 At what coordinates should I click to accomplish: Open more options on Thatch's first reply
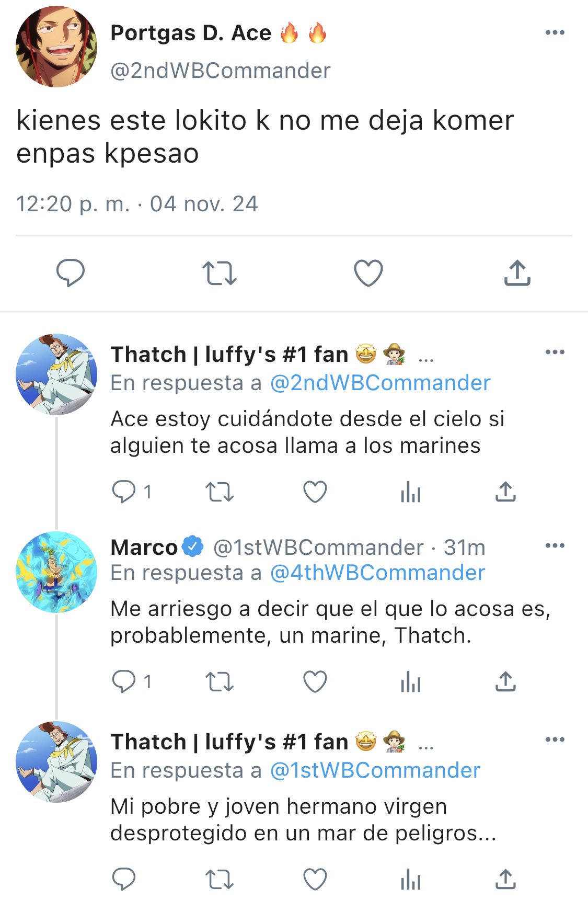555,352
